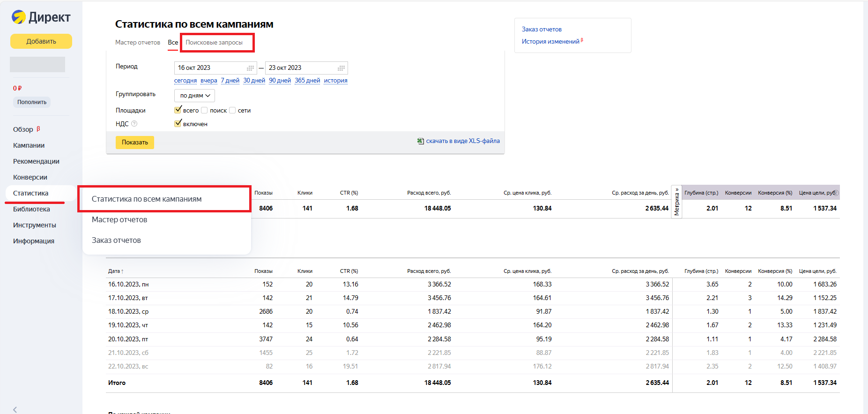This screenshot has width=868, height=414.
Task: Click row '16.10.2023, пн'
Action: (473, 284)
